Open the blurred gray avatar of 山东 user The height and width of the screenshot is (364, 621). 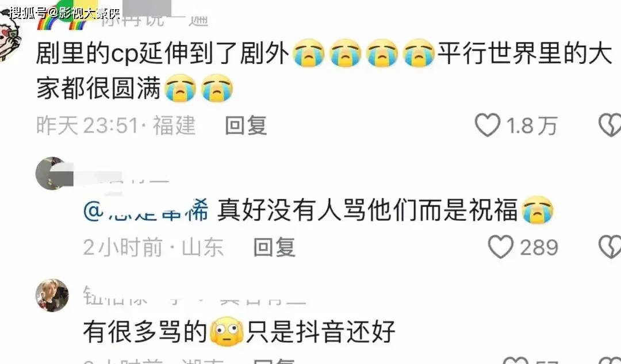click(x=52, y=174)
